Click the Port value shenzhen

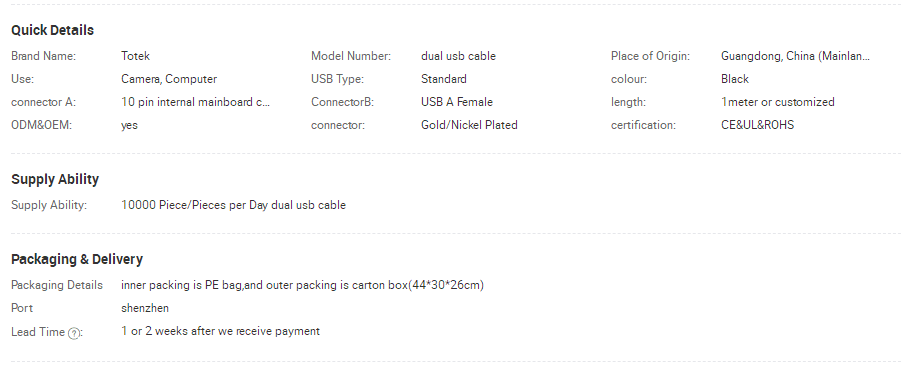coord(145,308)
